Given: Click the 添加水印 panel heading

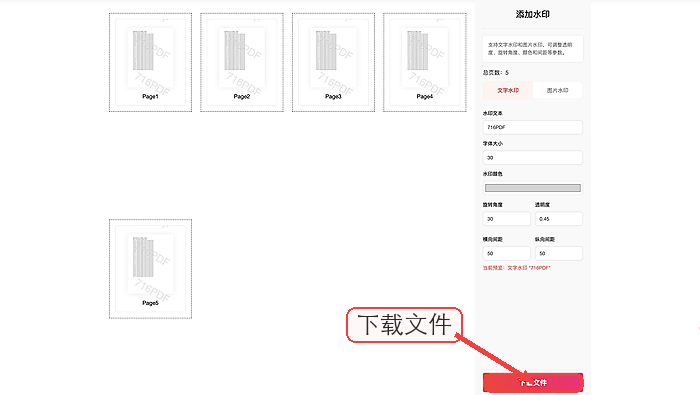Looking at the screenshot, I should pyautogui.click(x=533, y=14).
